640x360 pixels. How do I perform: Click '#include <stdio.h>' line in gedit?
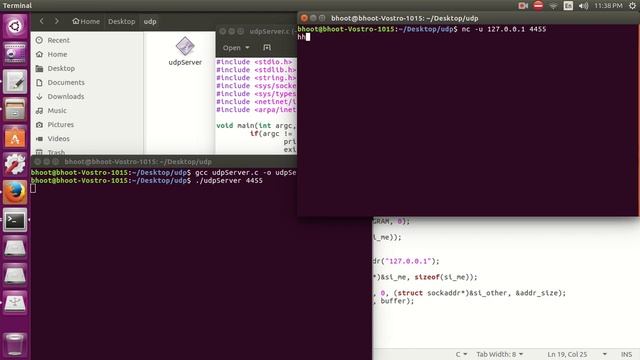coord(254,62)
